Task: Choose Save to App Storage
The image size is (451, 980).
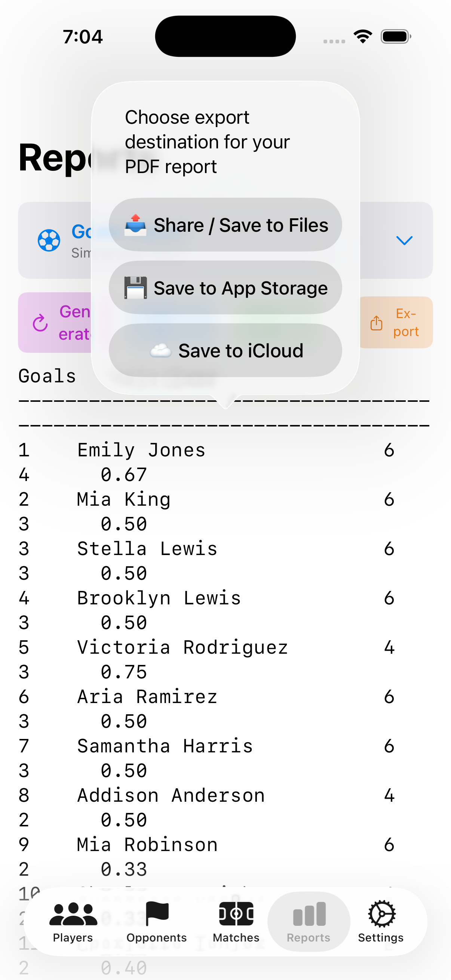Action: click(225, 288)
